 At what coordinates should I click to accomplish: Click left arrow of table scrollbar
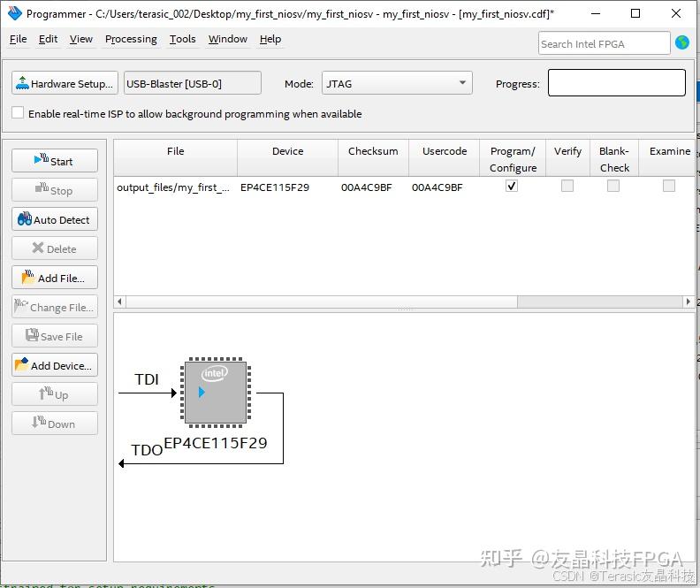point(119,302)
